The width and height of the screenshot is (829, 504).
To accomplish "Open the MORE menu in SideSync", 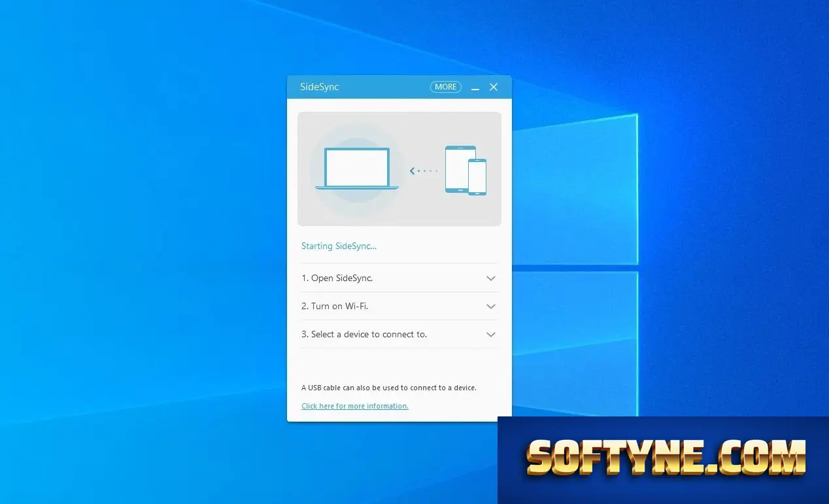I will (x=445, y=87).
